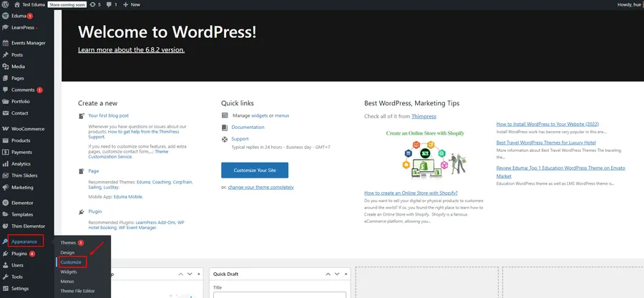Click + New in the admin bar
The height and width of the screenshot is (298, 644).
pos(132,4)
